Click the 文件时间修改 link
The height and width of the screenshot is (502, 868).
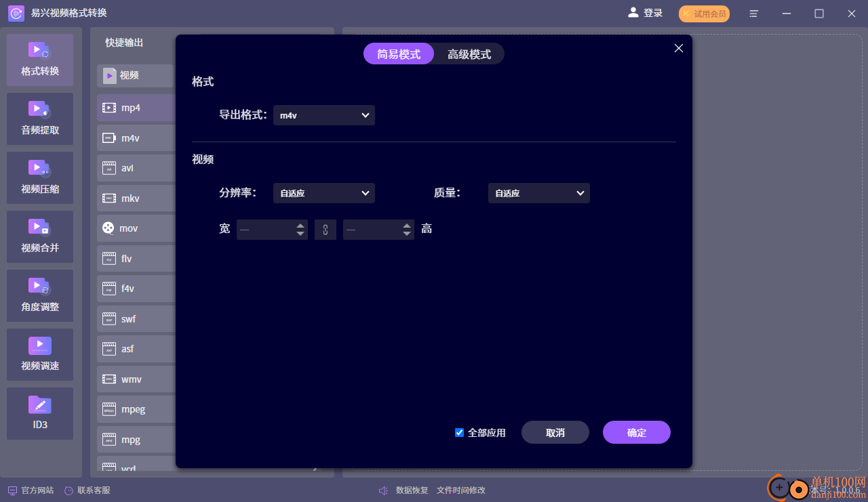coord(461,490)
